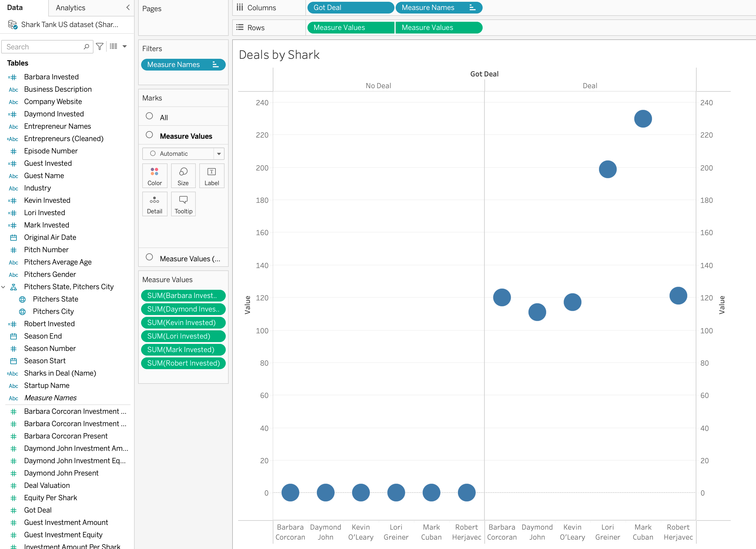The height and width of the screenshot is (549, 756).
Task: Open the Color marks card
Action: pyautogui.click(x=154, y=176)
